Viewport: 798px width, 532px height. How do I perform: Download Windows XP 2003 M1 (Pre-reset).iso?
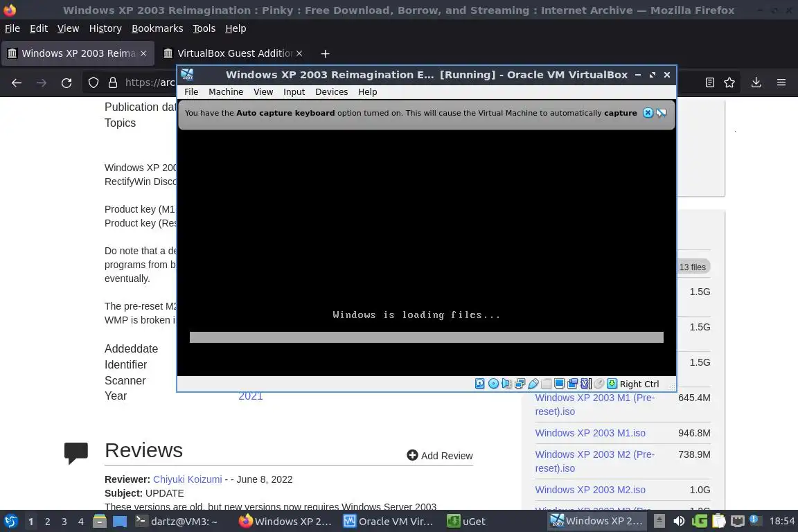tap(594, 405)
